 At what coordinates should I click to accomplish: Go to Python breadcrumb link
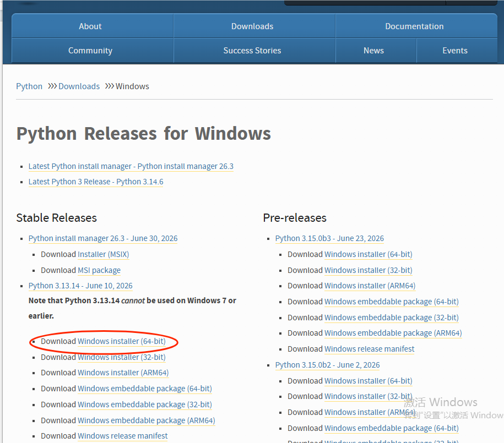tap(29, 86)
